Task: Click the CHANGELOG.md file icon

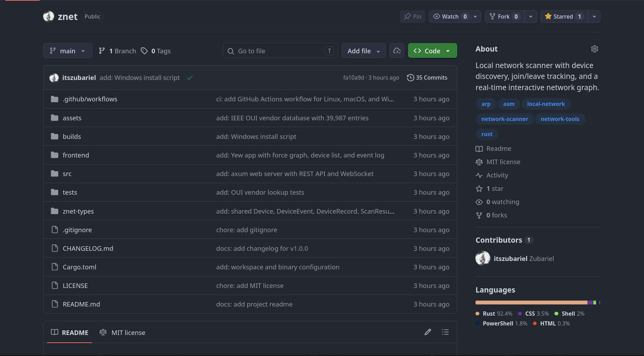Action: tap(54, 248)
